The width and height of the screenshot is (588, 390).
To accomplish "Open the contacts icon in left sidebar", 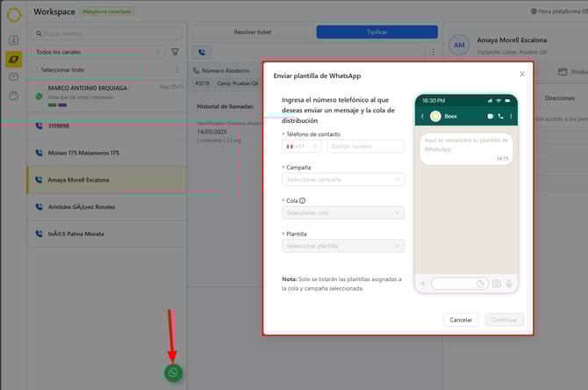I will tap(14, 40).
